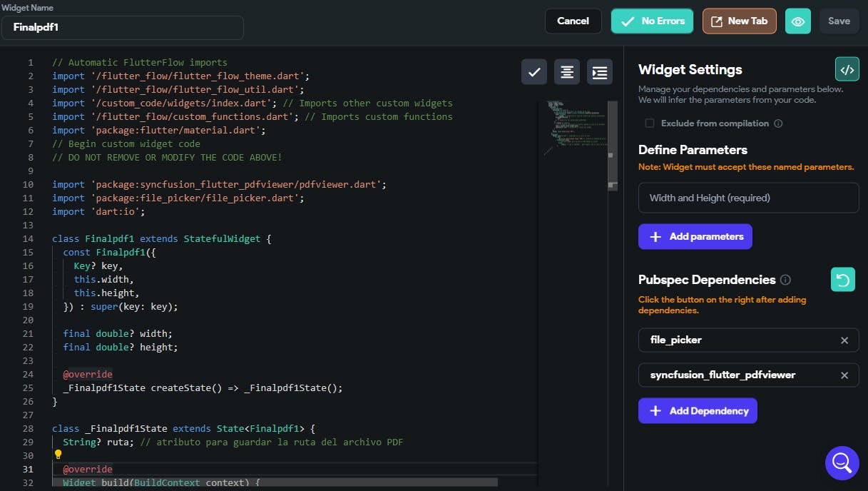The image size is (868, 491).
Task: Open the code view icon in Widget Settings
Action: coord(847,69)
